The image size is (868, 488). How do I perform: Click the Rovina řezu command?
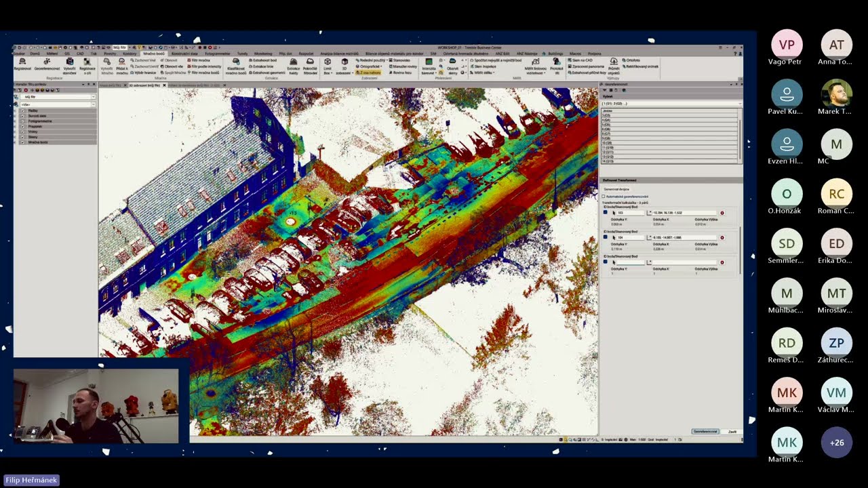[x=401, y=73]
